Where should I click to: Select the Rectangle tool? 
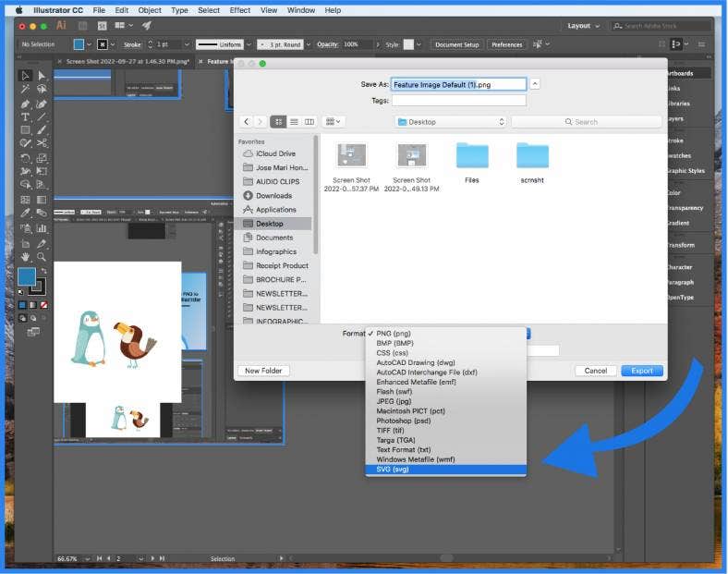coord(26,130)
